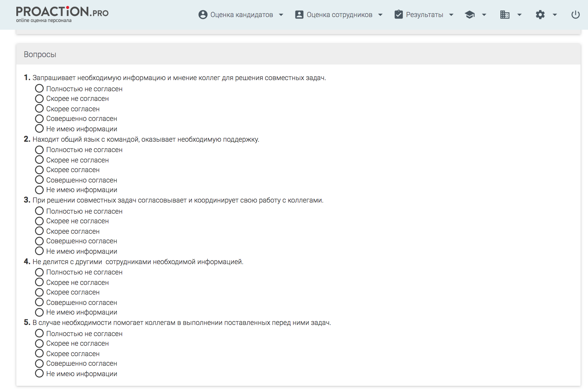The width and height of the screenshot is (588, 391).
Task: Click question 5 text about helping colleagues
Action: 182,323
